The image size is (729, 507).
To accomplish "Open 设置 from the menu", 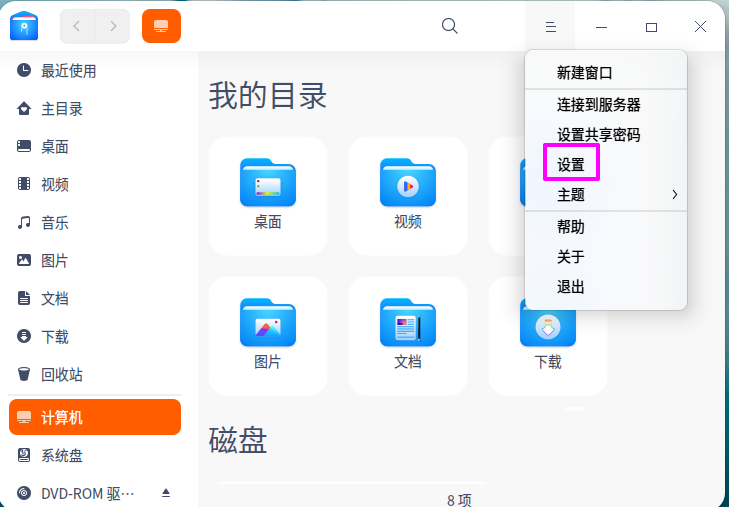I will tap(606, 165).
